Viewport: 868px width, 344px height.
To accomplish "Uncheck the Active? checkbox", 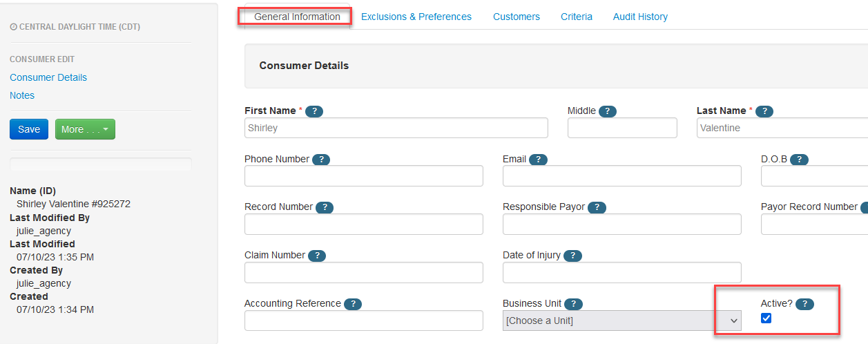I will click(x=766, y=318).
